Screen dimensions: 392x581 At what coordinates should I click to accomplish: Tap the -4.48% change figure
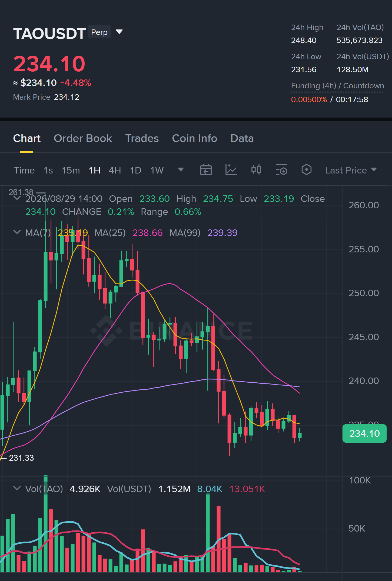pos(76,83)
